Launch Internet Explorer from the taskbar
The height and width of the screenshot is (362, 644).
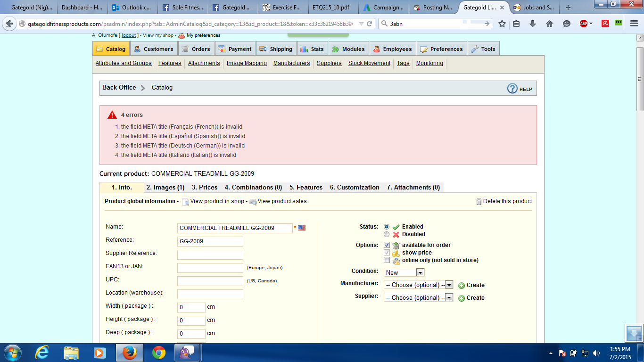click(x=42, y=353)
